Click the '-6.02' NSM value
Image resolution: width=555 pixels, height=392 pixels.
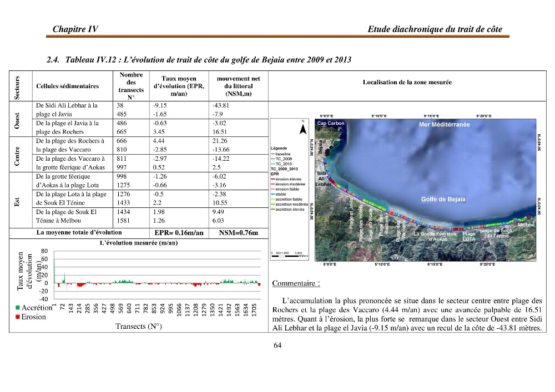click(x=219, y=176)
